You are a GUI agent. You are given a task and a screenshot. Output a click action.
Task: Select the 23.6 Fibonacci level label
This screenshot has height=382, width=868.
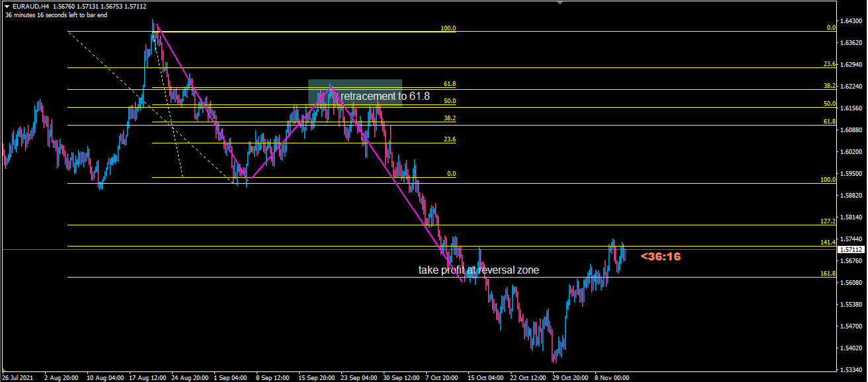click(449, 140)
